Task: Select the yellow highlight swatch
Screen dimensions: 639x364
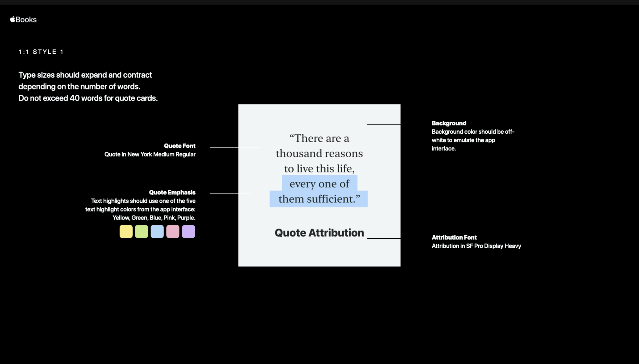Action: coord(126,232)
